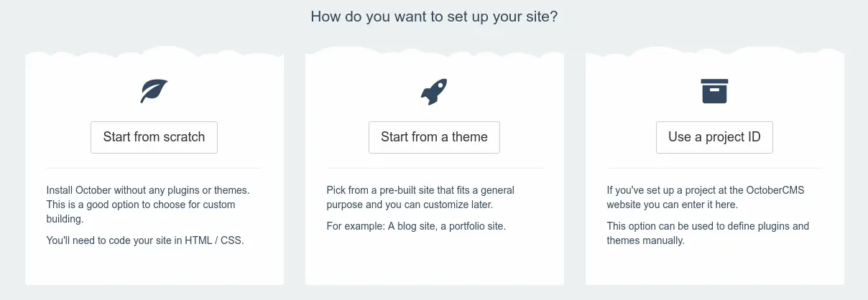Click the archive box icon for project ID
Image resolution: width=868 pixels, height=300 pixels.
(x=714, y=91)
